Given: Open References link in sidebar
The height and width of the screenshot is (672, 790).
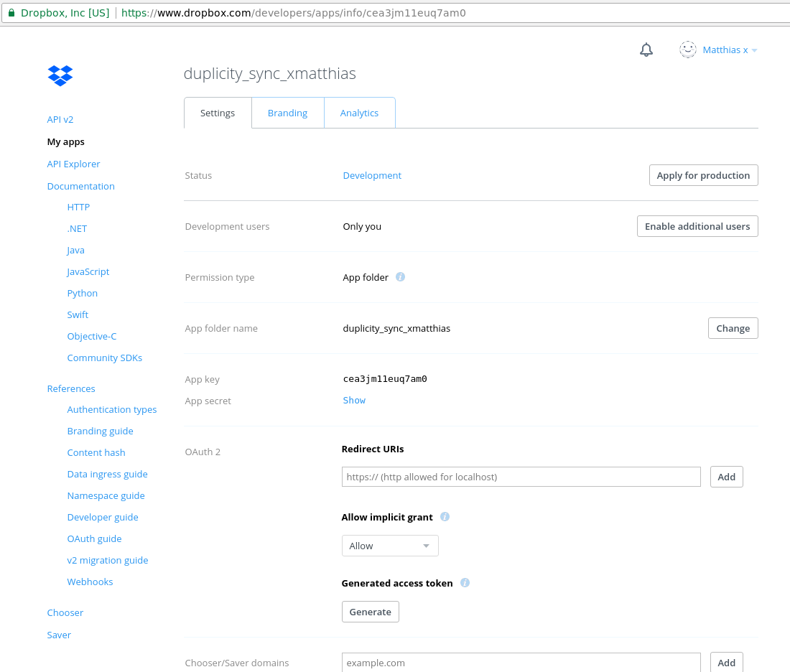Looking at the screenshot, I should [71, 388].
